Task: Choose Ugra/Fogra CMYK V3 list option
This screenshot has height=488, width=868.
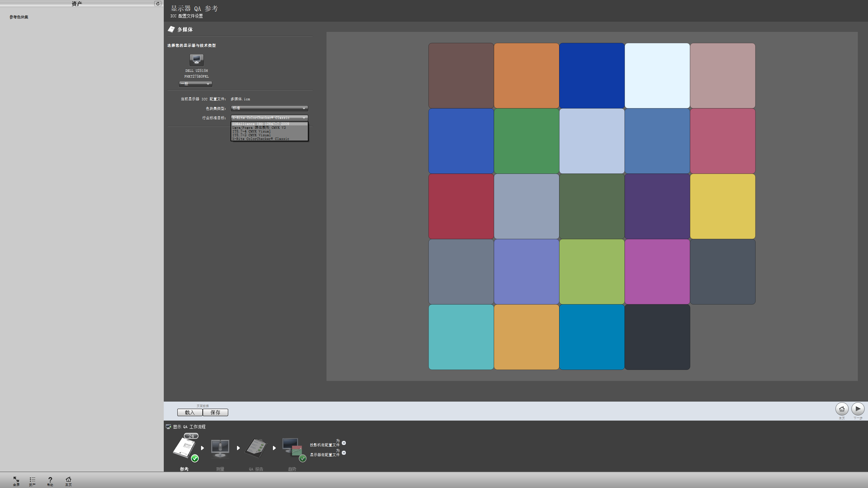Action: [x=259, y=128]
